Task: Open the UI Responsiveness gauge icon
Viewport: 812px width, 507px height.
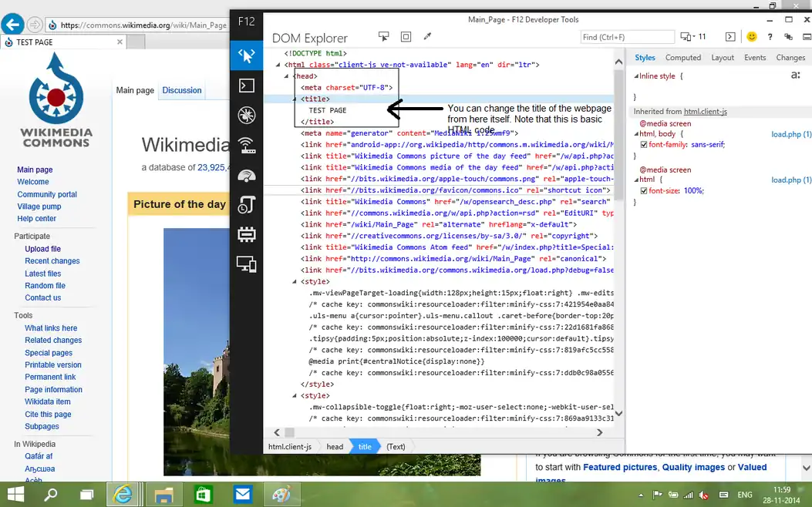Action: tap(246, 175)
